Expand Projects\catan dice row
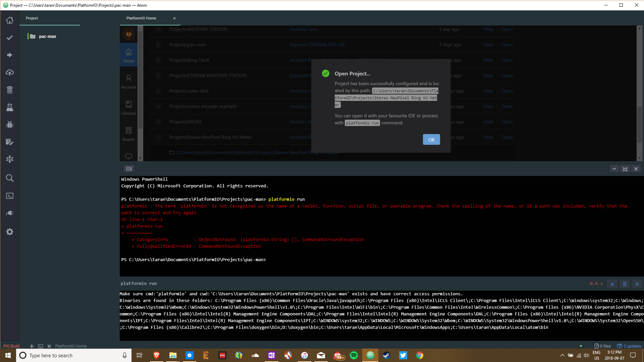644x362 pixels. (x=158, y=91)
